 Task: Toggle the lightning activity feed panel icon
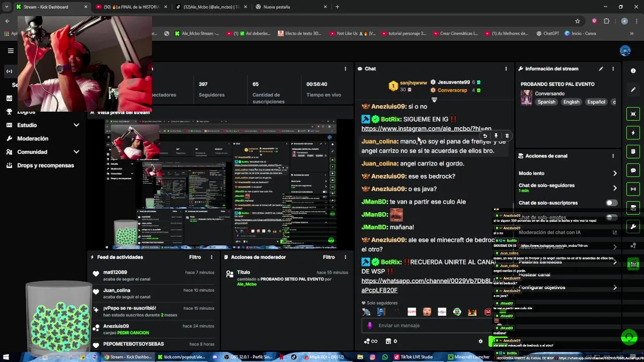click(633, 133)
